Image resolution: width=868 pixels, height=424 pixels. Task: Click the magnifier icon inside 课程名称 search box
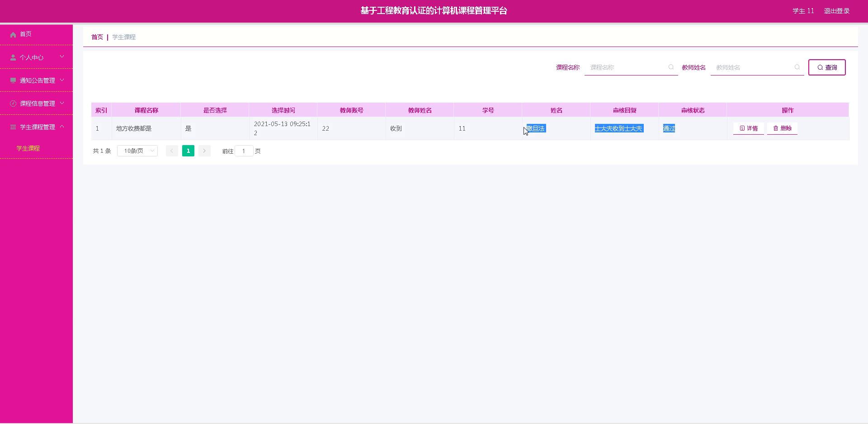pos(671,67)
